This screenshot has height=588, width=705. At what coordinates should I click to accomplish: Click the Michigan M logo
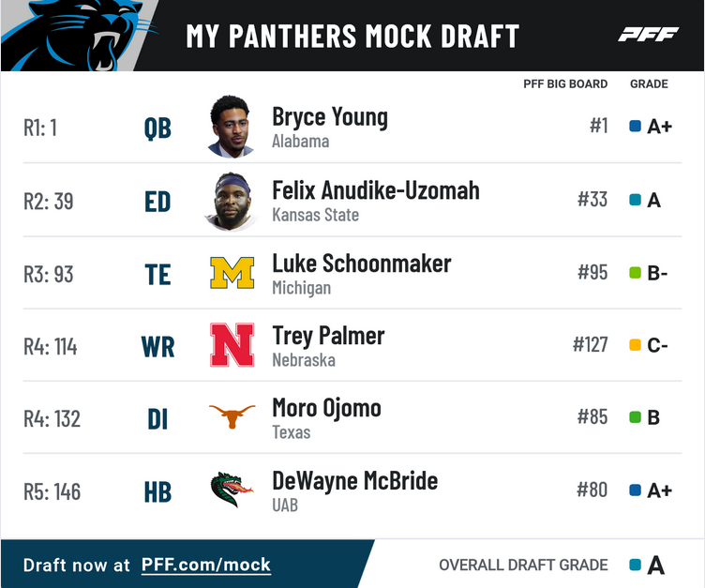tap(232, 273)
